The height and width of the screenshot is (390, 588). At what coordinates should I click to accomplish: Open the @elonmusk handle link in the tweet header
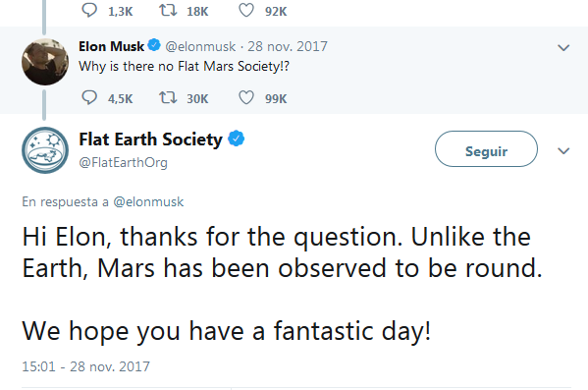200,46
